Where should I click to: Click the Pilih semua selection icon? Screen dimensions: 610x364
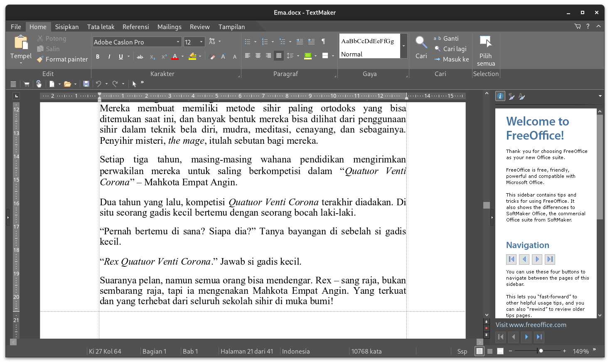(485, 42)
